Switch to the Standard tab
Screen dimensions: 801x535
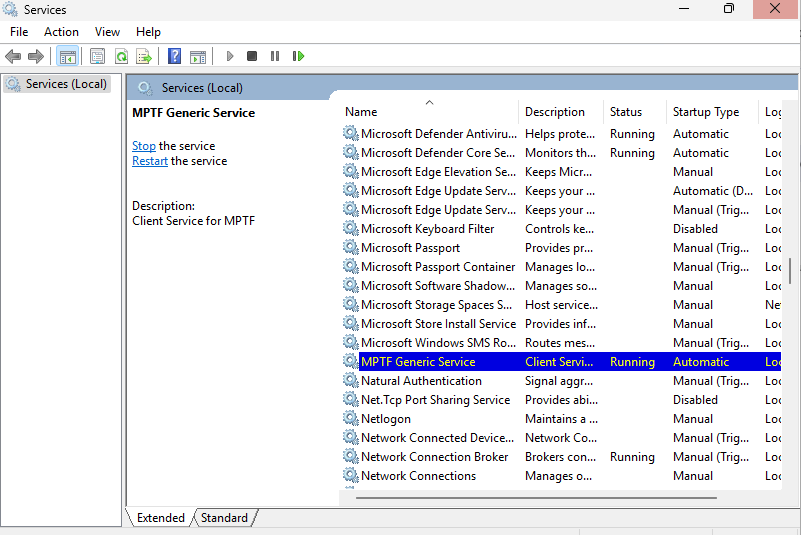coord(224,518)
